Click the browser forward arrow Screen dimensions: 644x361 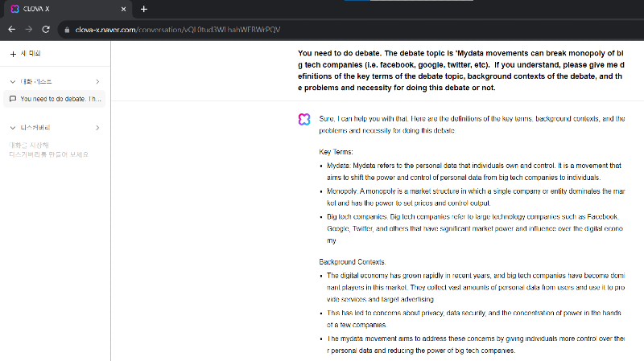pos(28,29)
